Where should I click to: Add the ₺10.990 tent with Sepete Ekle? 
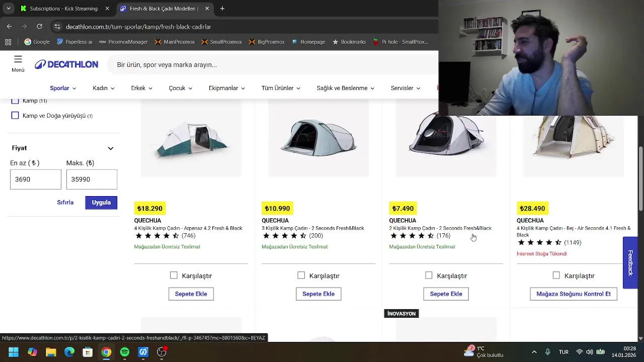click(318, 294)
